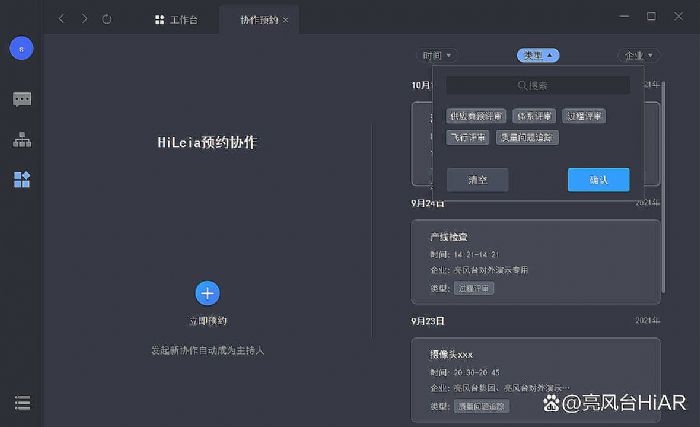Screen dimensions: 700x427
Task: Expand the 时间 filter dropdown
Action: pos(436,56)
